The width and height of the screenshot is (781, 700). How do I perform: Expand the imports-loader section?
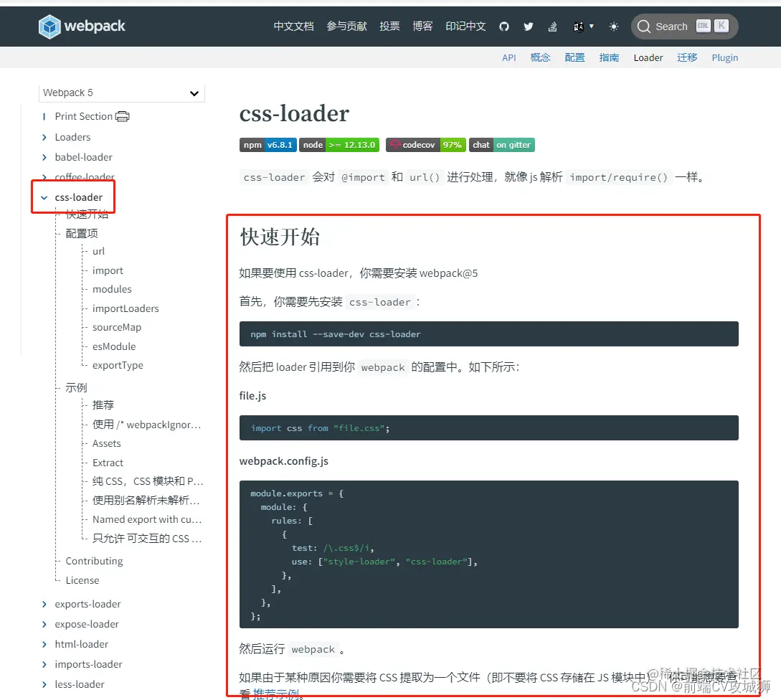point(44,665)
